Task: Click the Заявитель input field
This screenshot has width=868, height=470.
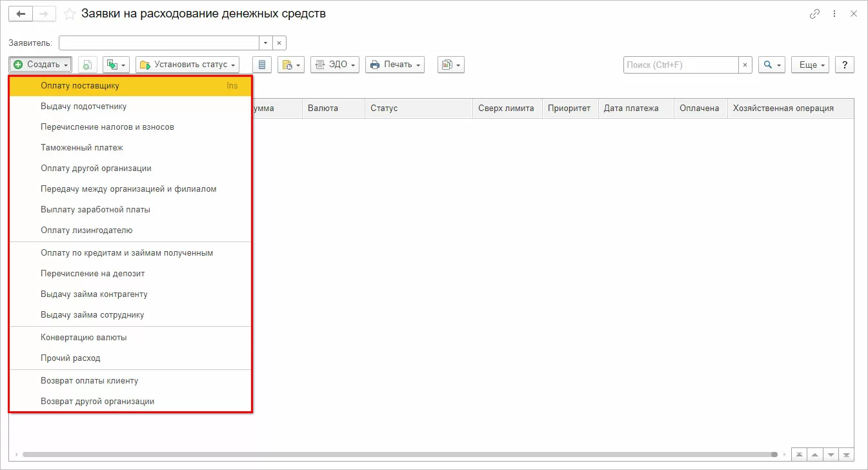Action: pos(159,43)
